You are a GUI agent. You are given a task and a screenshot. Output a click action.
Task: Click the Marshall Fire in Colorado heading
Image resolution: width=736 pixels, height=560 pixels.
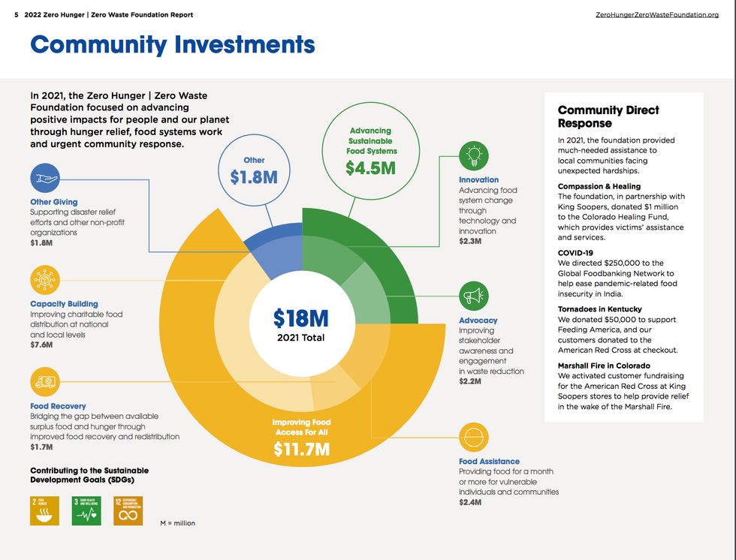click(x=604, y=366)
